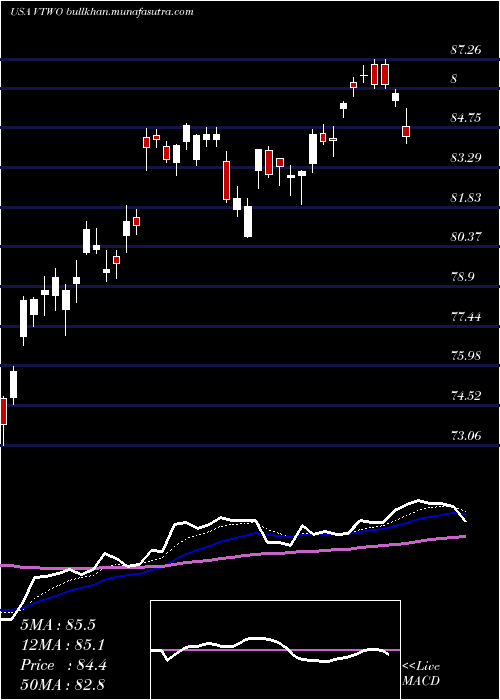Click inside the MACD inset chart
This screenshot has height=700, width=500.
(x=275, y=650)
